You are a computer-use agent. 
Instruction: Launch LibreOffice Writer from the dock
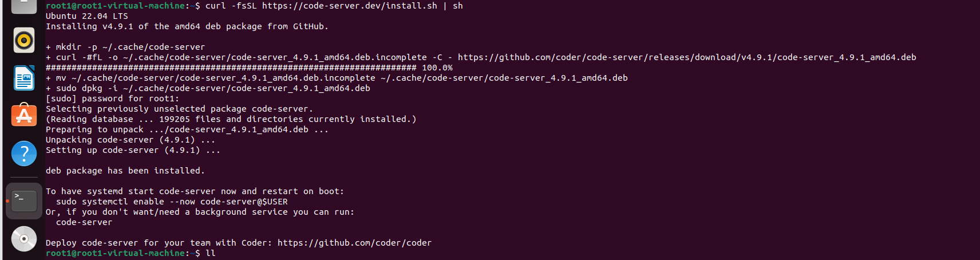[x=24, y=78]
